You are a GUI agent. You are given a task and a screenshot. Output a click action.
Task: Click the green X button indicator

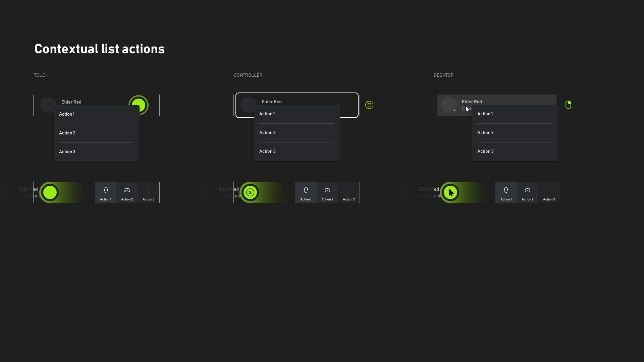click(x=250, y=192)
